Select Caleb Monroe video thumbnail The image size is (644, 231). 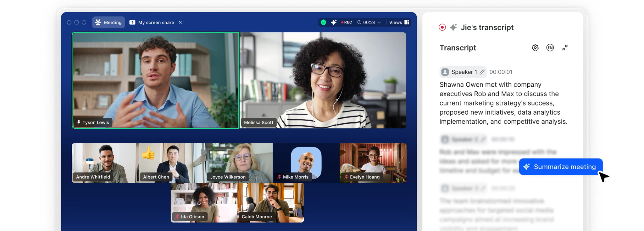pos(271,203)
